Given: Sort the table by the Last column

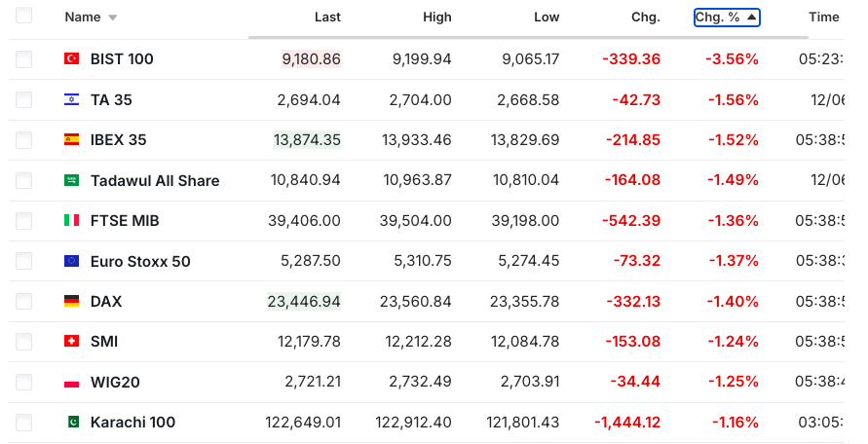Looking at the screenshot, I should [327, 17].
